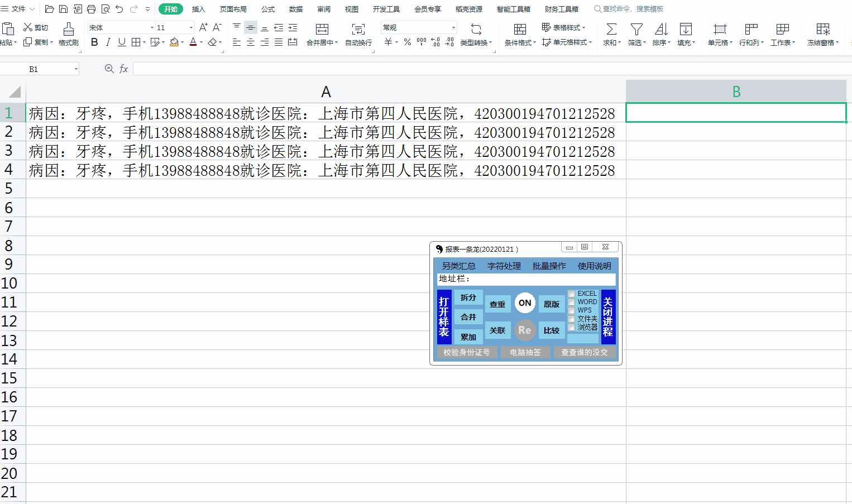This screenshot has width=852, height=504.
Task: Increase font size with A+ icon
Action: pos(203,27)
